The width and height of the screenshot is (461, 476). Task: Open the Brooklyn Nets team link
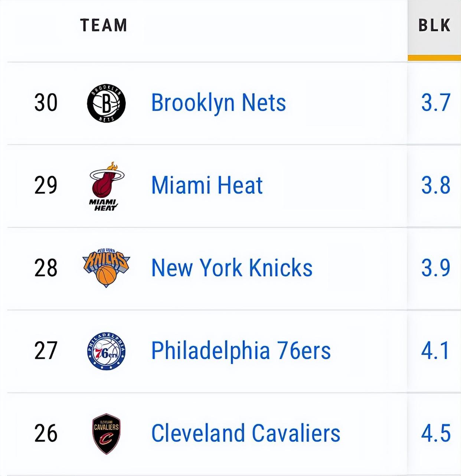(x=218, y=103)
